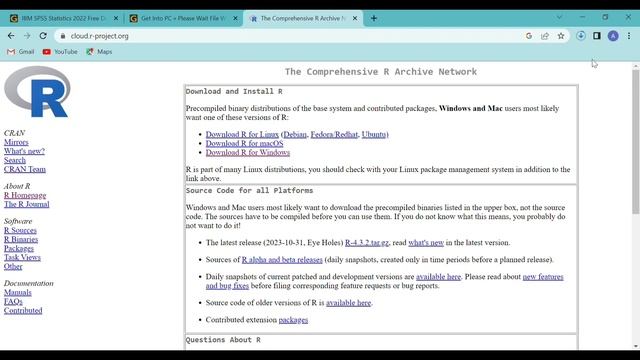
Task: Close the Get Into PC tab
Action: 235,18
